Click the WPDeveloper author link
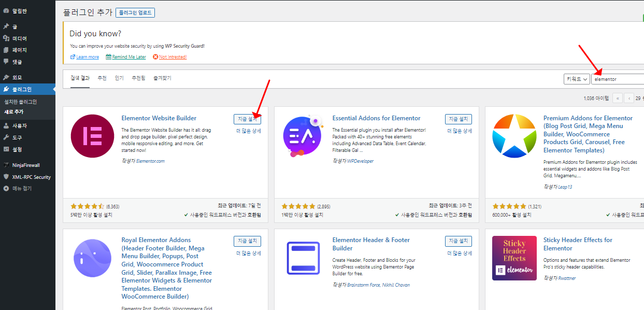Screen dimensions: 644x310 point(360,161)
